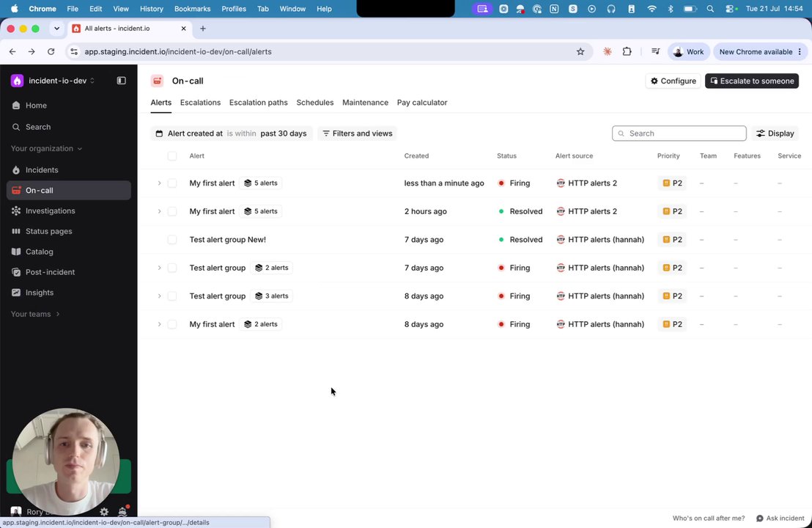Expand the '2 hours ago' alert group
Image resolution: width=812 pixels, height=528 pixels.
[x=159, y=211]
